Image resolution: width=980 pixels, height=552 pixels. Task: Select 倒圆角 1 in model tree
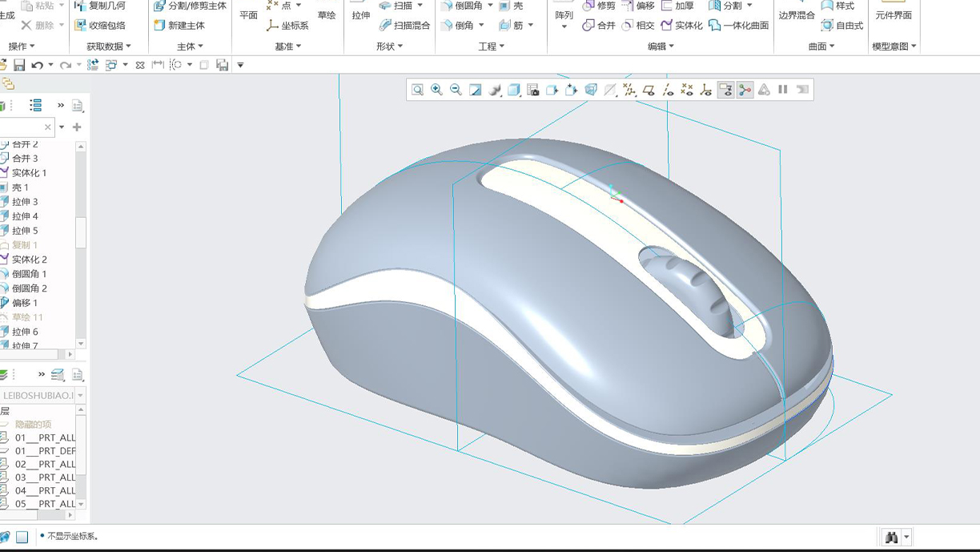[24, 274]
